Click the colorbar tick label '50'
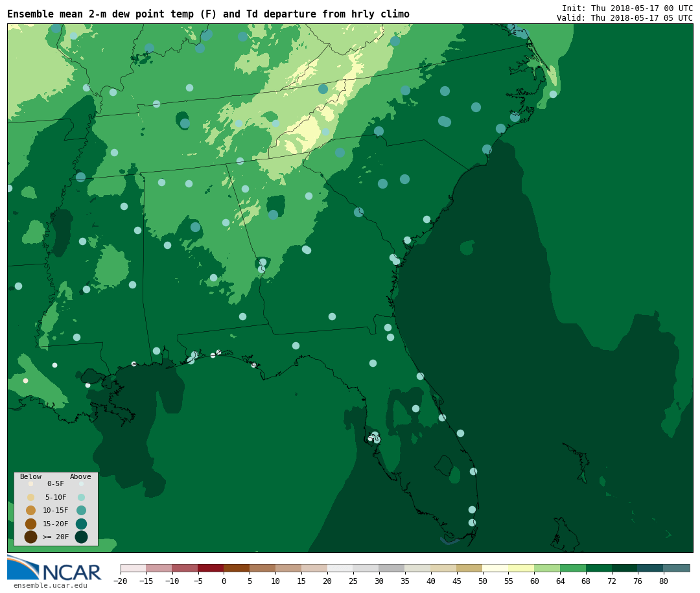 point(483,581)
